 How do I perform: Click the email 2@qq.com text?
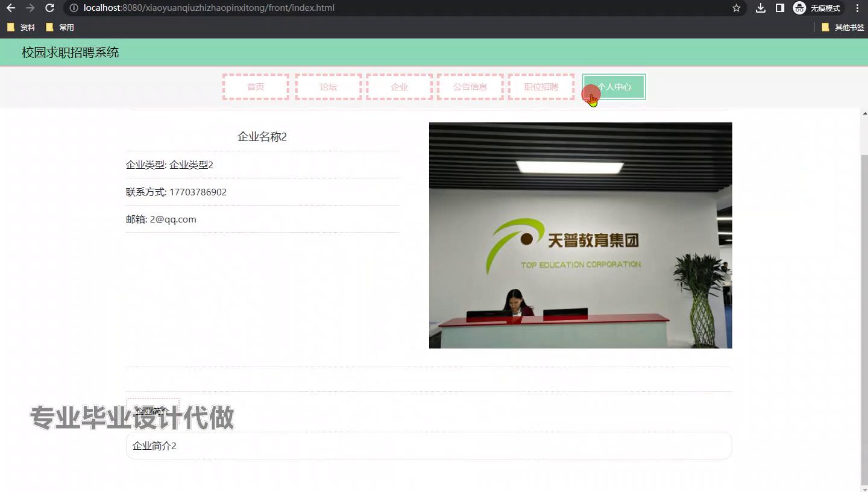click(x=173, y=219)
